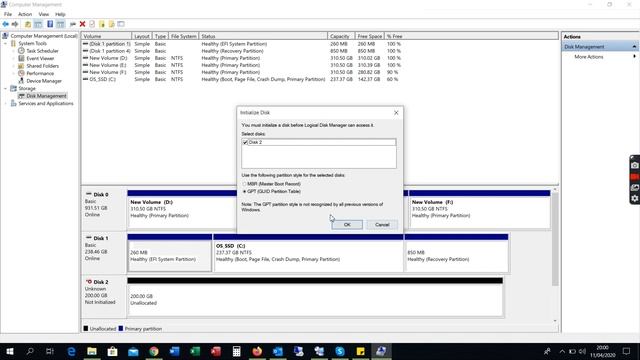Click the Forward arrow in toolbar
The width and height of the screenshot is (640, 360).
click(15, 24)
